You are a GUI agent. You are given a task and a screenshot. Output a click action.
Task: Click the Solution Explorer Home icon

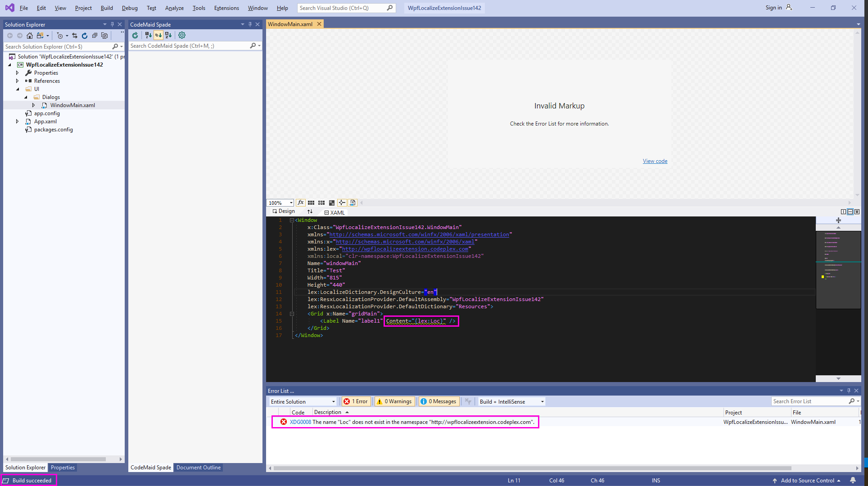30,36
